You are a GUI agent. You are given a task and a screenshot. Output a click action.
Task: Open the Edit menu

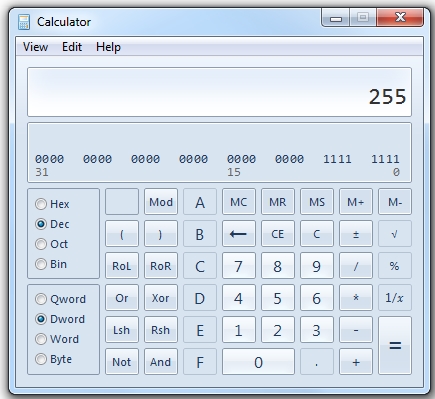coord(72,47)
